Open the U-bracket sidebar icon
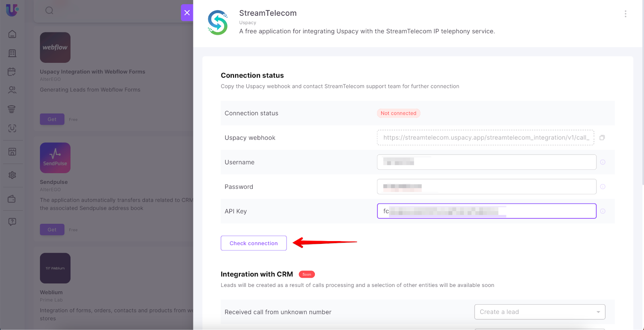This screenshot has width=644, height=330. tap(12, 128)
